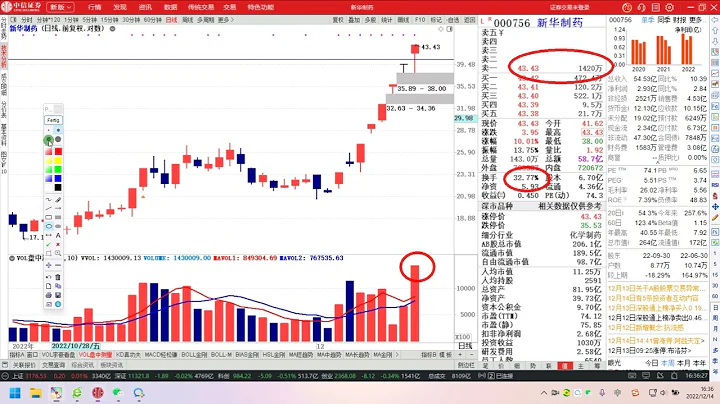The height and width of the screenshot is (404, 720).
Task: Click the 侧边栏 sidebar toggle
Action: [x=466, y=365]
